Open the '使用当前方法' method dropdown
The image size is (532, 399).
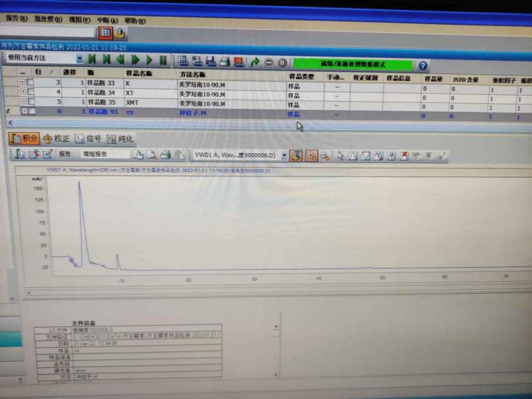(79, 59)
